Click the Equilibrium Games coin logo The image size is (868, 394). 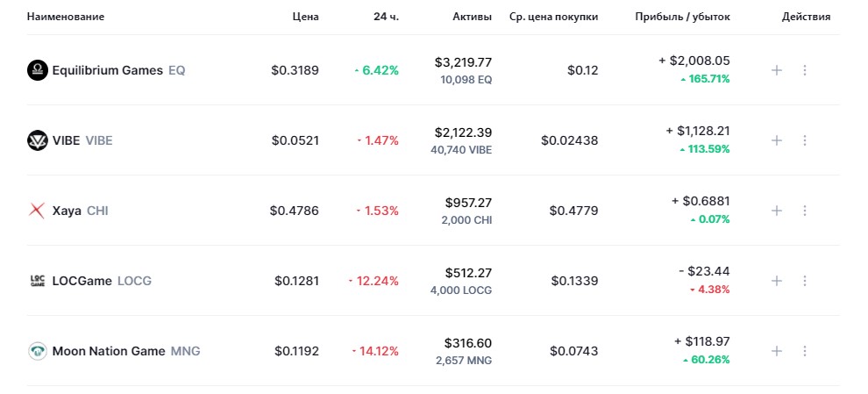38,70
